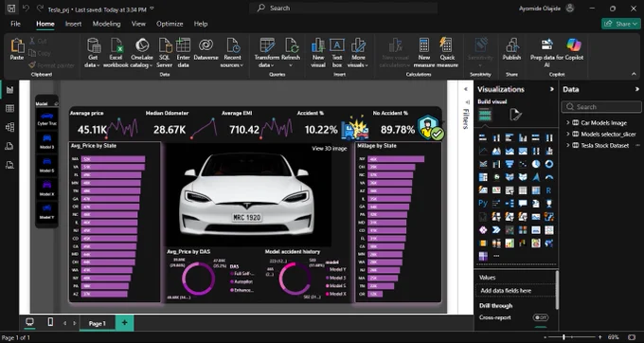
Task: Open the Help ribbon tab
Action: point(201,24)
